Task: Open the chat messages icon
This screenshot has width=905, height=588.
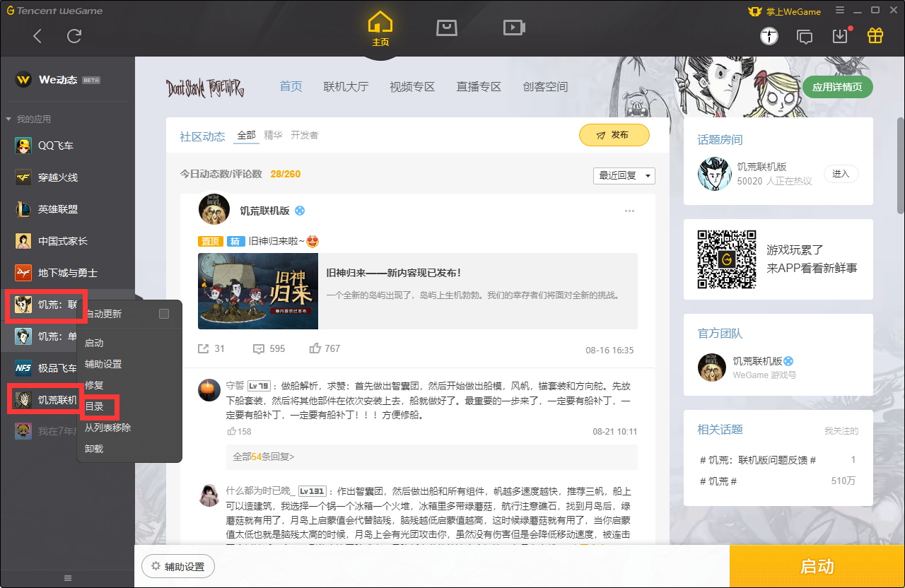Action: (x=805, y=36)
